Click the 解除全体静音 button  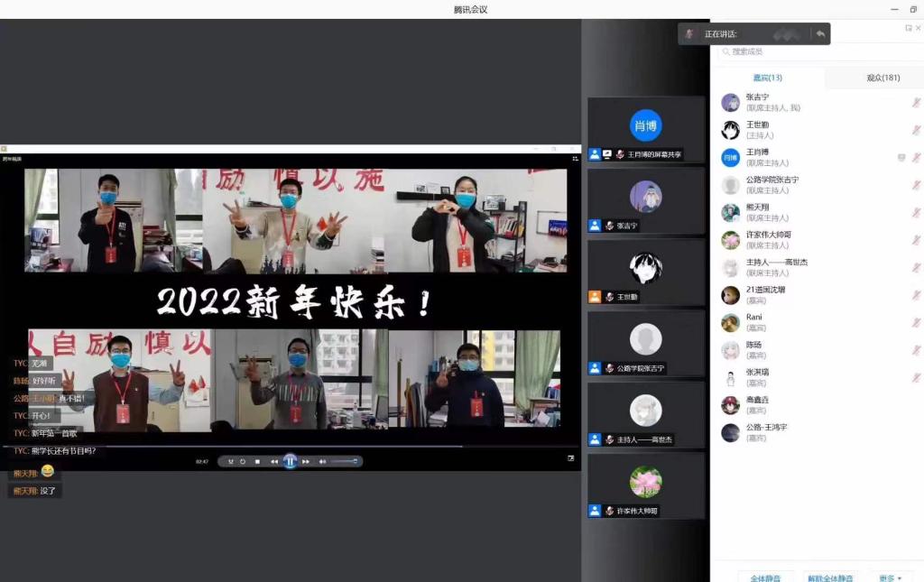click(829, 577)
